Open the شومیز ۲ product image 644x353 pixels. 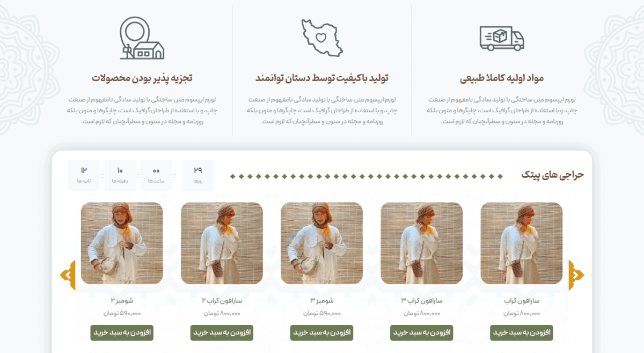[x=122, y=243]
